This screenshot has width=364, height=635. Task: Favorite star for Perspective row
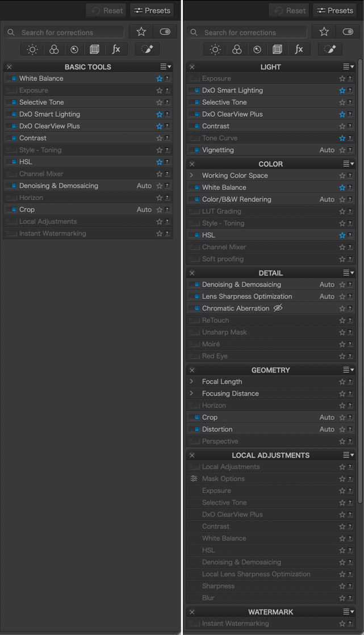point(342,441)
